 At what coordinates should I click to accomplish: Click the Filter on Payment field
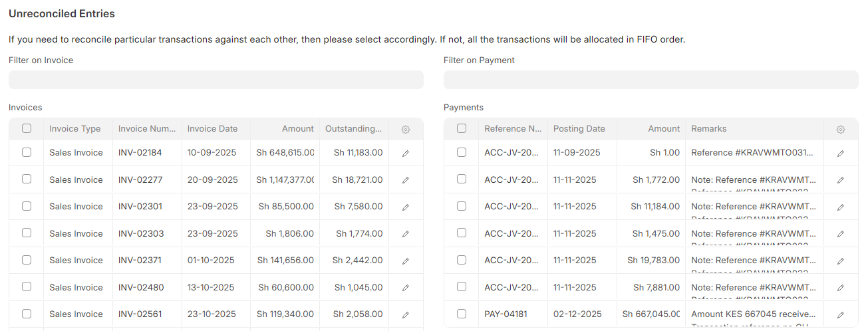tap(651, 80)
